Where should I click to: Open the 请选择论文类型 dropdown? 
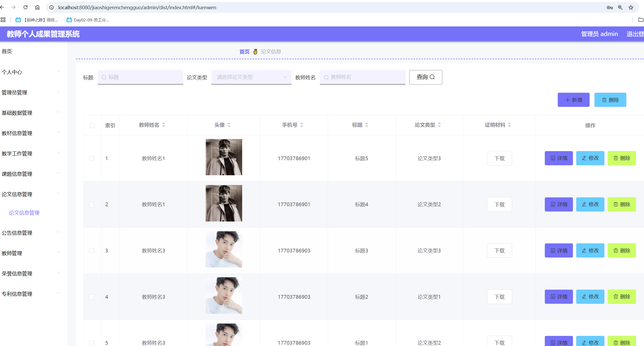[x=251, y=77]
